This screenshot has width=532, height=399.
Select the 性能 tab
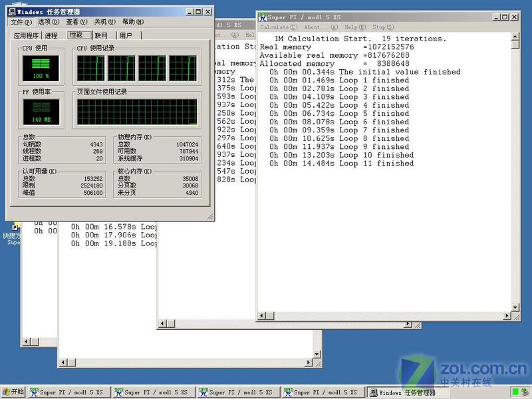pyautogui.click(x=80, y=35)
